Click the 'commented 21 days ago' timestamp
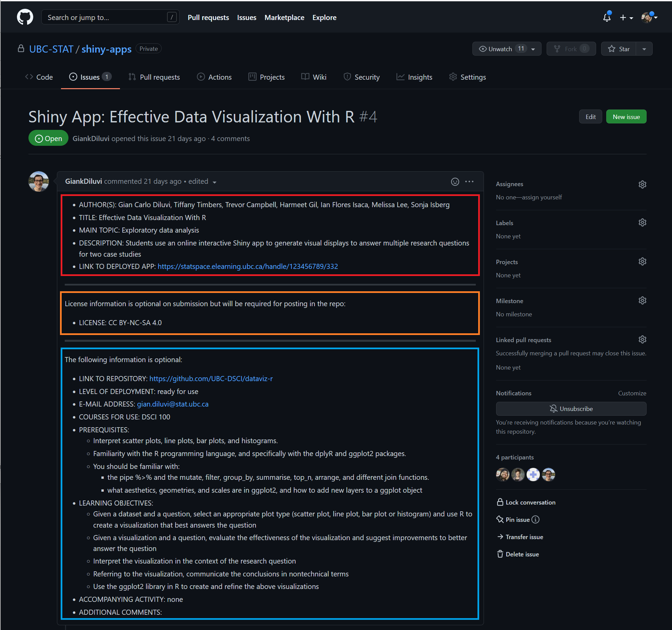 143,181
